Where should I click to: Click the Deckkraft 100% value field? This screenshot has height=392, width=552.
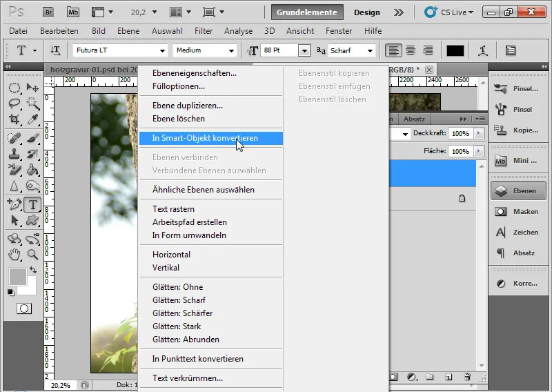[x=461, y=133]
